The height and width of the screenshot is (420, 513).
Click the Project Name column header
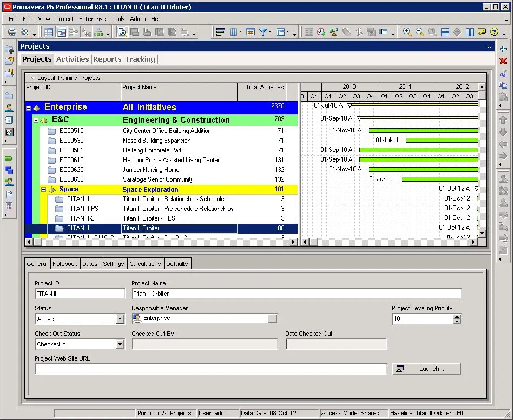[x=179, y=92]
